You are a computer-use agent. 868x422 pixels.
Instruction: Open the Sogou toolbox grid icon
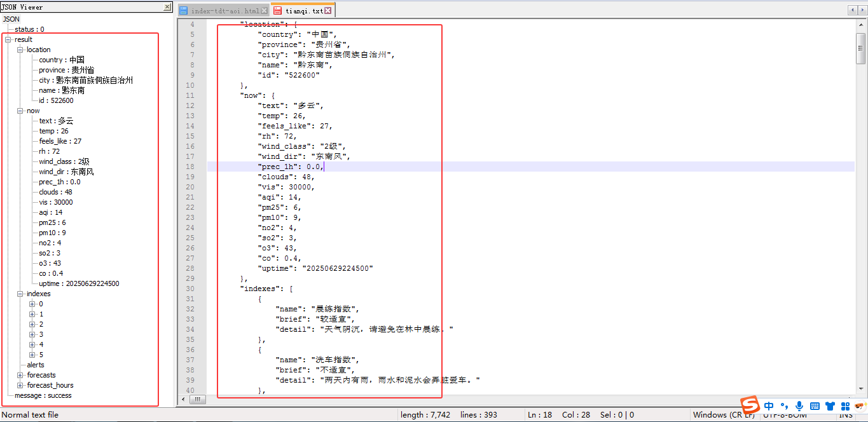point(844,405)
